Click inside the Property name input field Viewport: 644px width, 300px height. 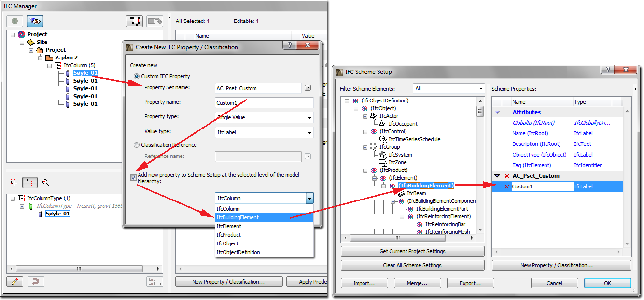265,103
